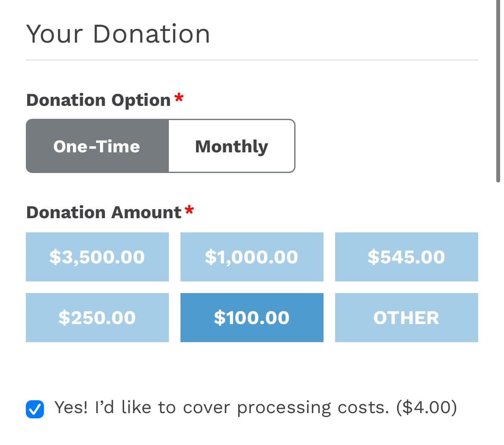504x445 pixels.
Task: Switch to Monthly donation option
Action: [232, 146]
